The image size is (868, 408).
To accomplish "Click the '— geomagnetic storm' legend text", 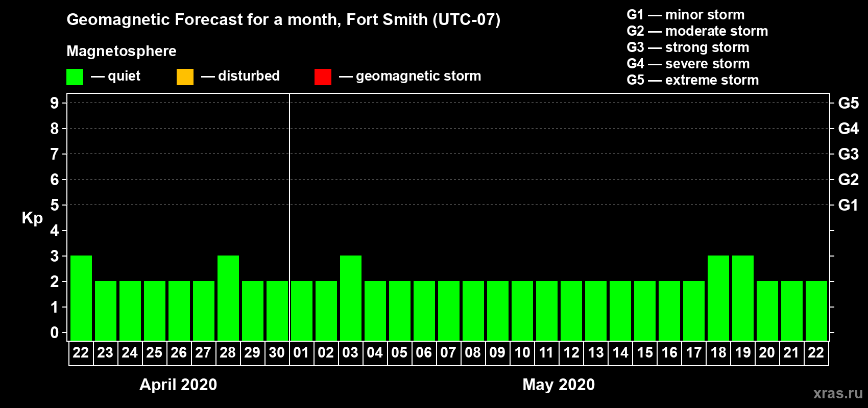I will click(410, 76).
